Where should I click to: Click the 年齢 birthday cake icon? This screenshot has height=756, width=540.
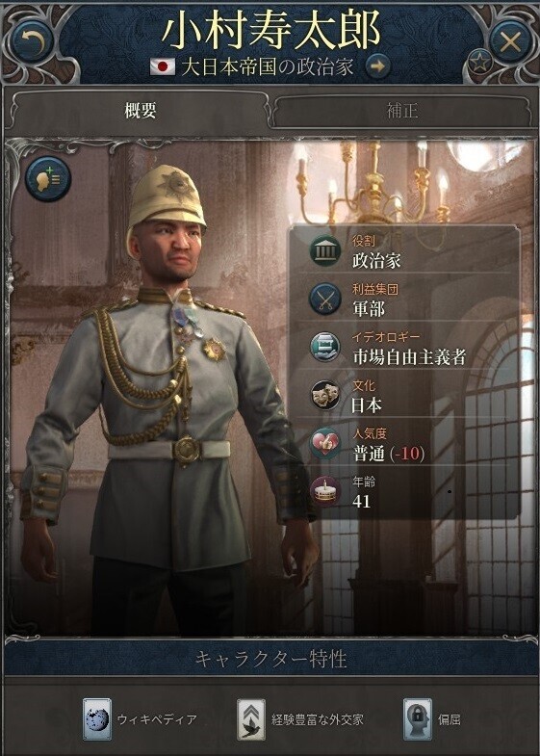[x=325, y=492]
